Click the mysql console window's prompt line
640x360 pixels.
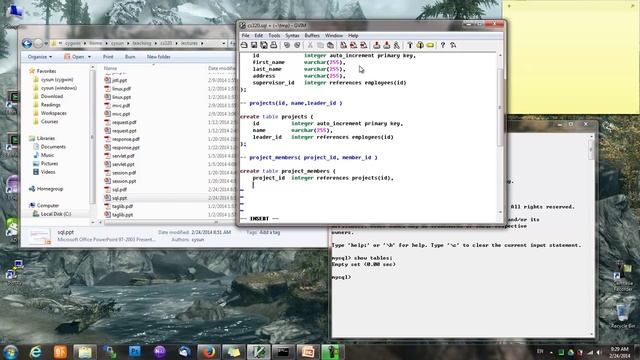pos(342,277)
